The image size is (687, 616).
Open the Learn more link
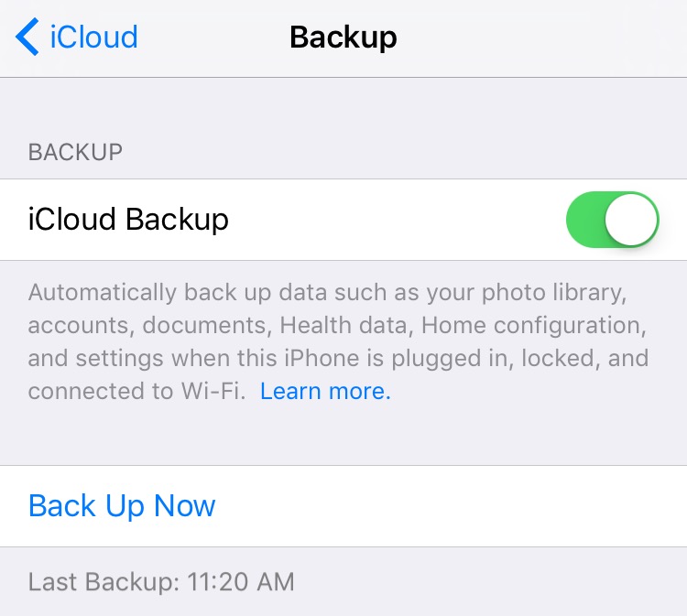click(x=325, y=391)
